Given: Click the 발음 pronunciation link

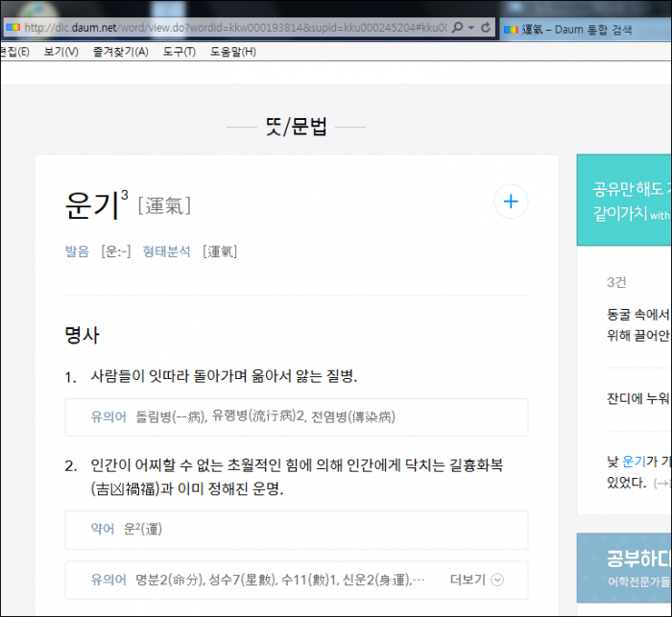Looking at the screenshot, I should coord(77,251).
